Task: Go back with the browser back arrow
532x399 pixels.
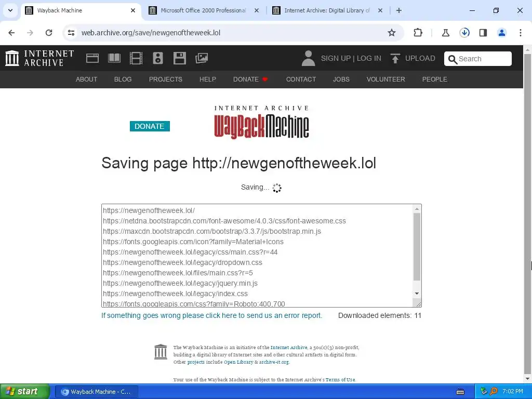Action: 11,33
